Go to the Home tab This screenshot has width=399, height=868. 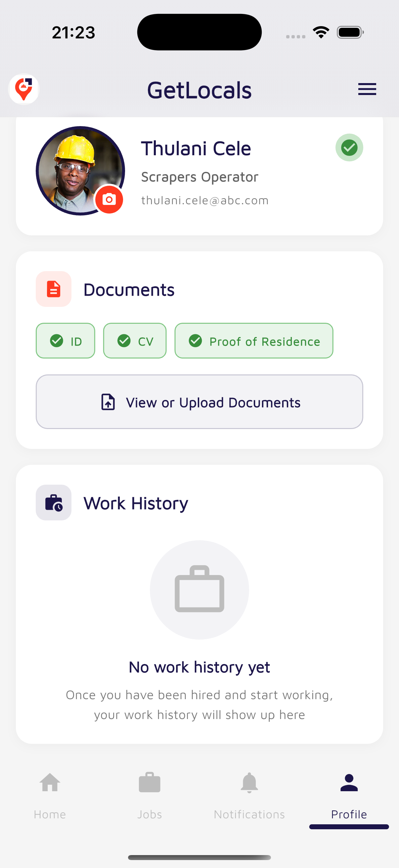pyautogui.click(x=50, y=796)
